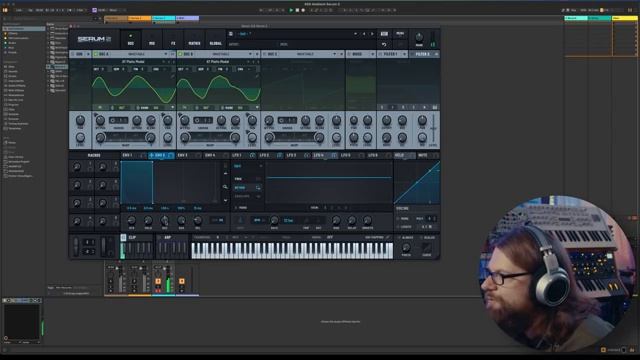The height and width of the screenshot is (360, 640).
Task: Click the pitch bend wheel
Action: [76, 246]
